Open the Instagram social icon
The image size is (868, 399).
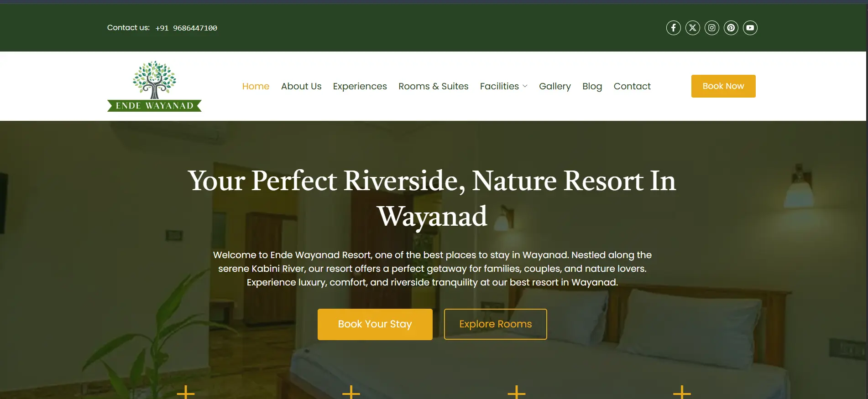point(711,28)
